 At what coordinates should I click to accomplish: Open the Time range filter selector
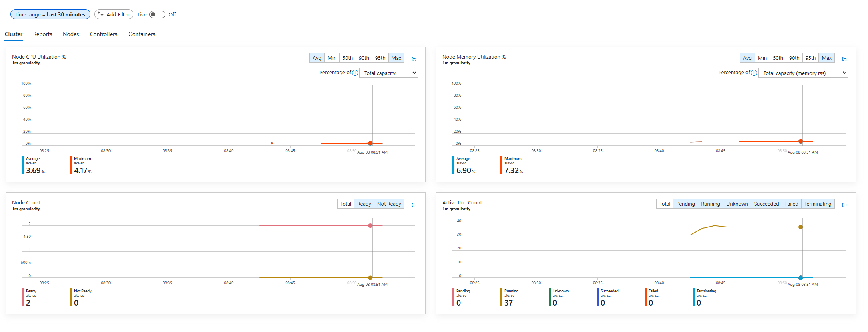coord(50,14)
